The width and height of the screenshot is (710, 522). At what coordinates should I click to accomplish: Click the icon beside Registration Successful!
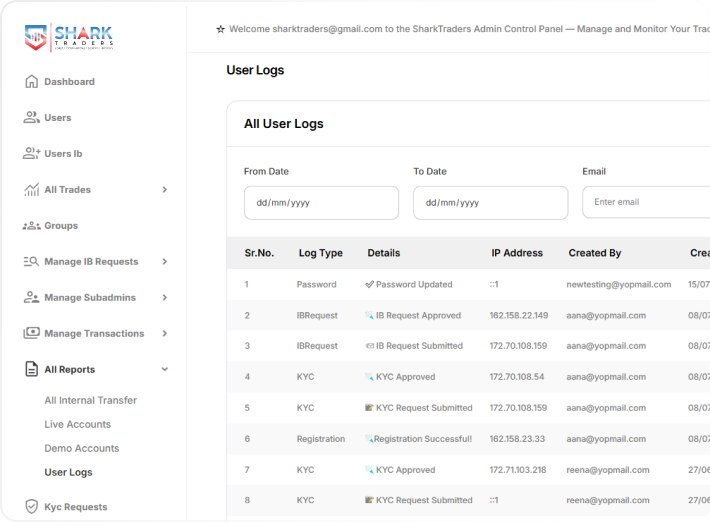tap(369, 439)
